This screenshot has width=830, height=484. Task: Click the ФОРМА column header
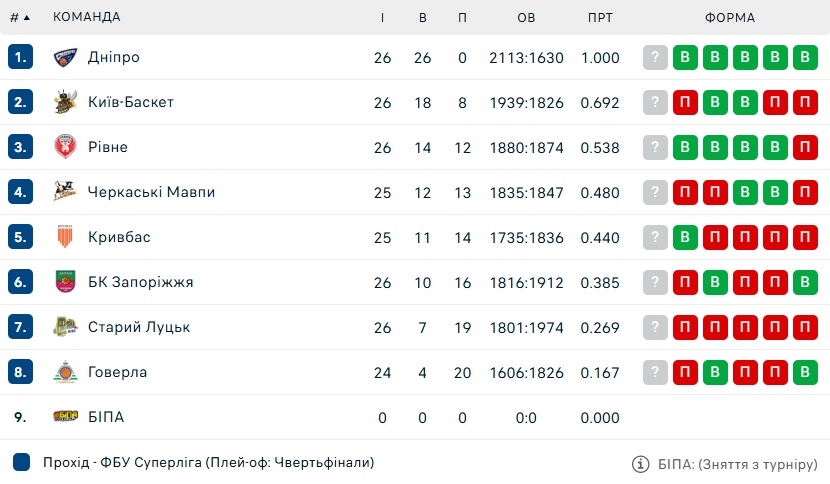729,17
